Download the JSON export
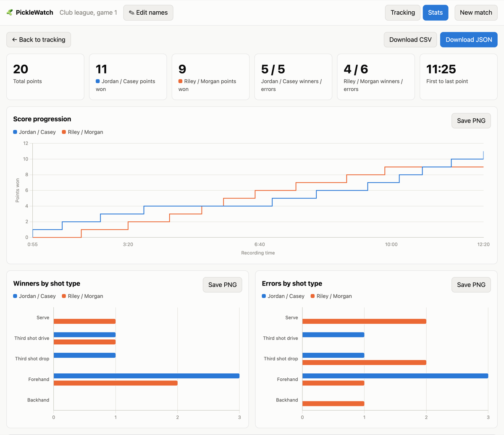The width and height of the screenshot is (504, 435). pos(469,39)
